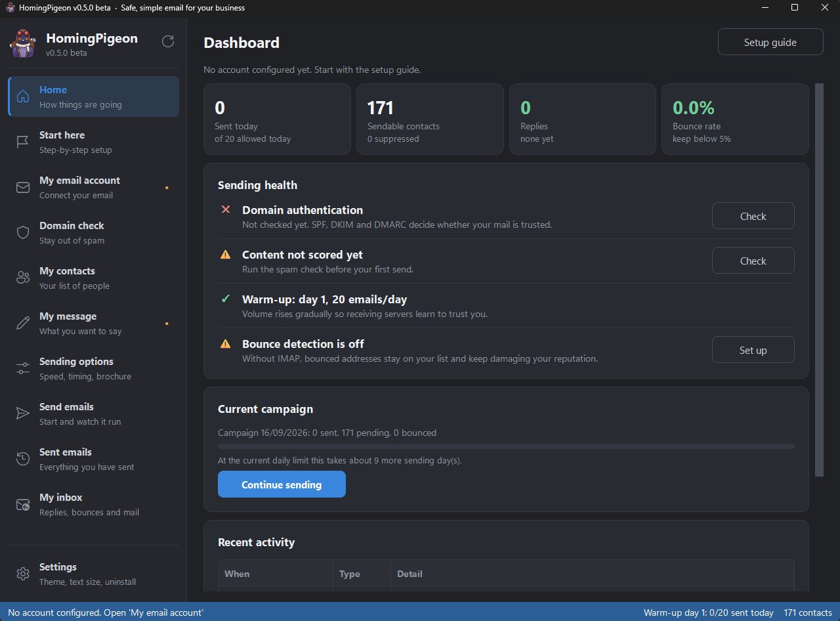Click the campaign progress bar
The height and width of the screenshot is (621, 840).
click(x=506, y=446)
